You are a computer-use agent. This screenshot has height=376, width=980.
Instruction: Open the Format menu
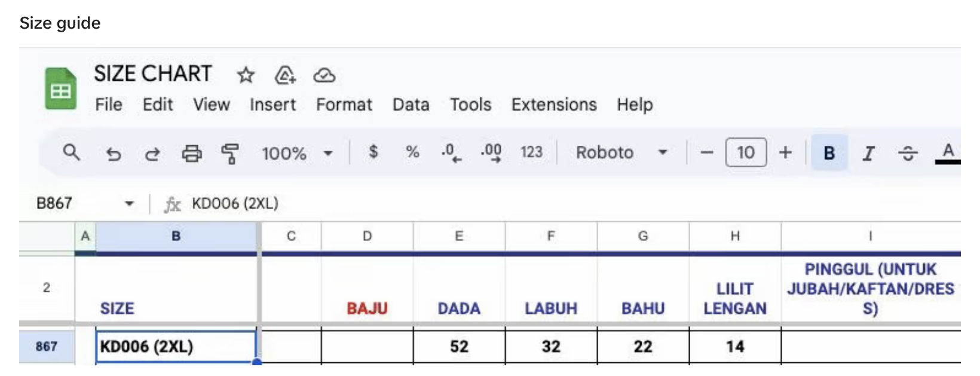(344, 105)
